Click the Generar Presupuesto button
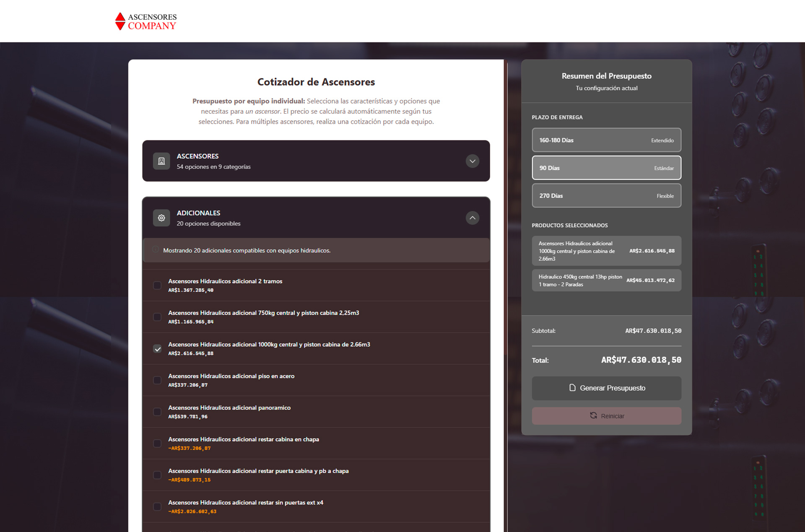The width and height of the screenshot is (805, 532). point(606,388)
